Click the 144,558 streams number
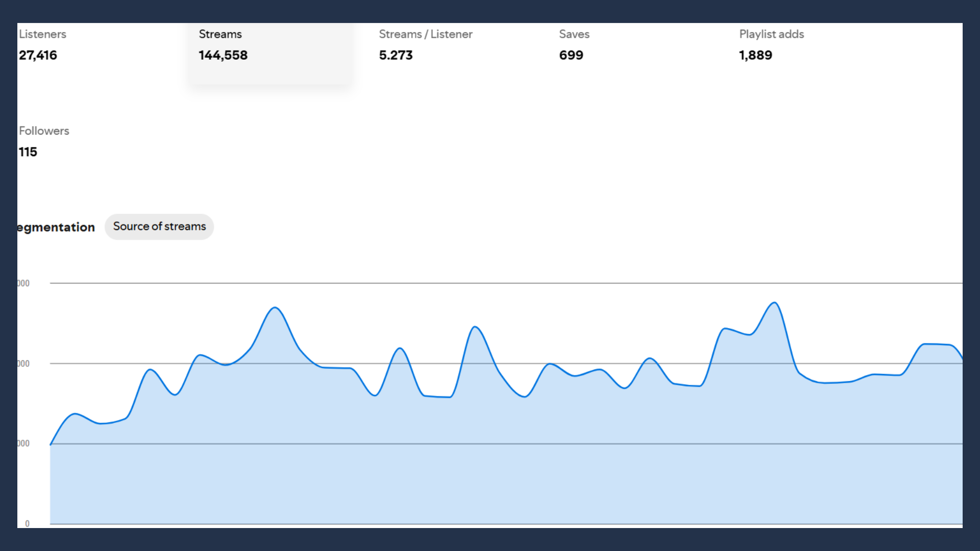This screenshot has width=980, height=551. pyautogui.click(x=223, y=55)
